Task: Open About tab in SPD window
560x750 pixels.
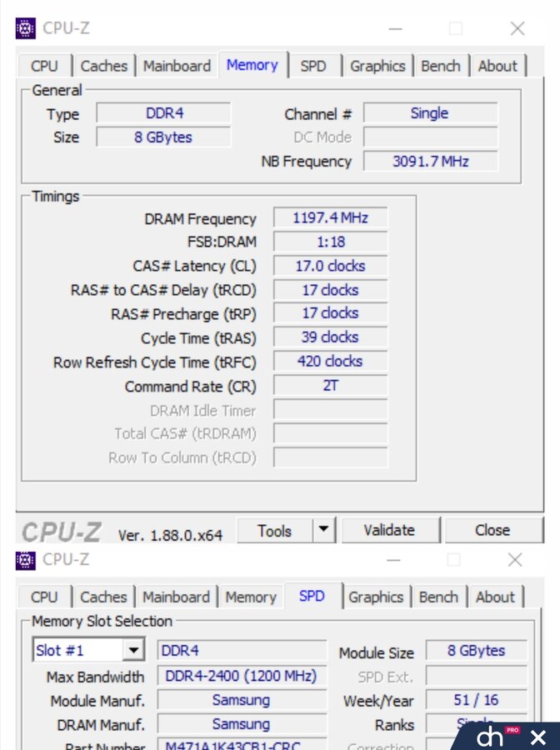Action: click(496, 597)
